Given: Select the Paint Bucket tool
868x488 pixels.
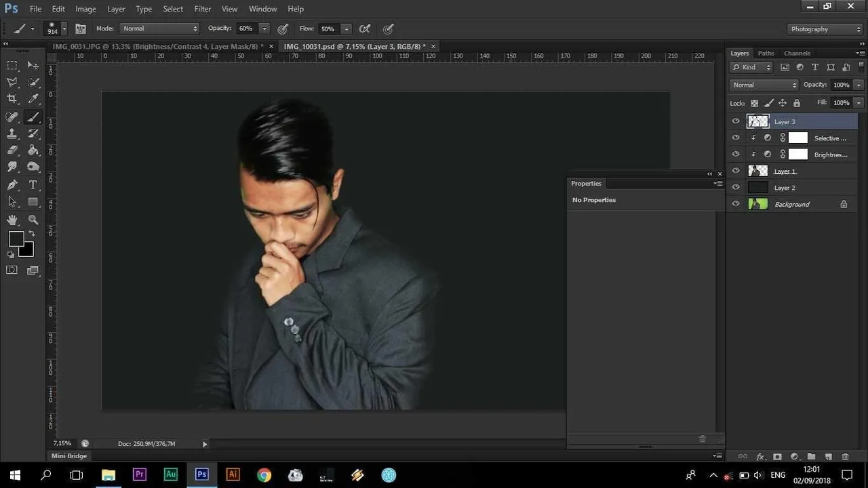Looking at the screenshot, I should point(33,150).
